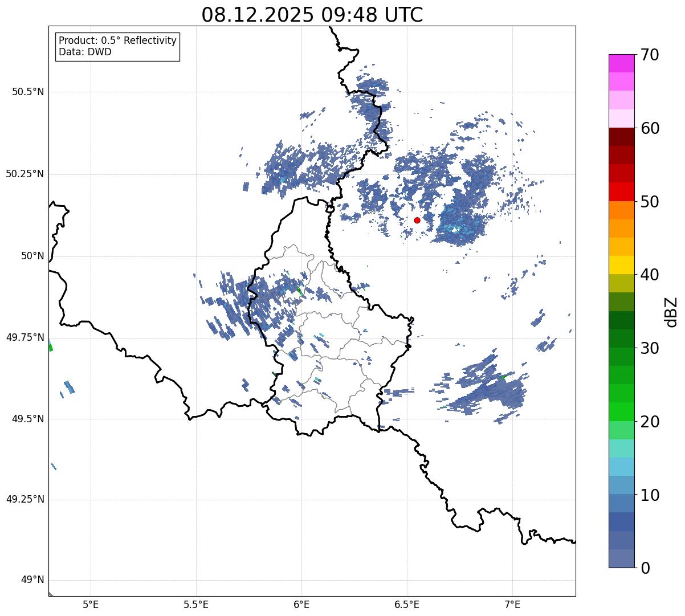This screenshot has width=685, height=616.
Task: Click the 7°E longitude label
Action: pyautogui.click(x=512, y=605)
